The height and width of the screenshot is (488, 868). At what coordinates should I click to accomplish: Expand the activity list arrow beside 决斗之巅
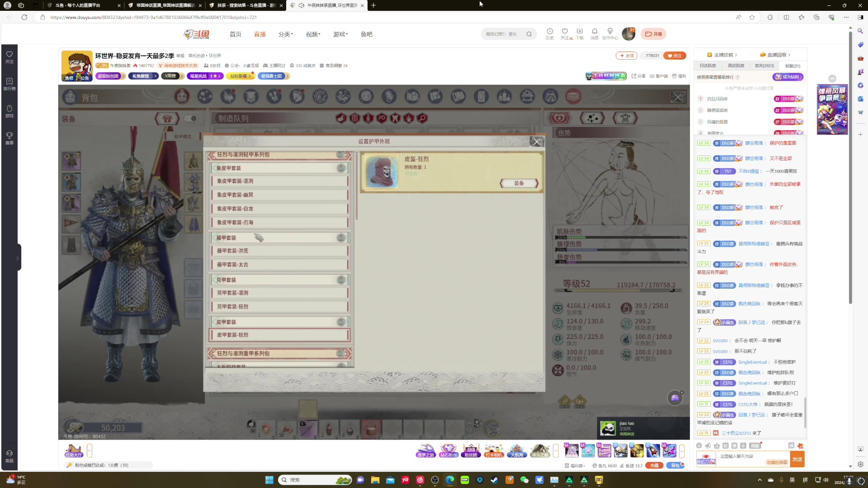coord(556,450)
